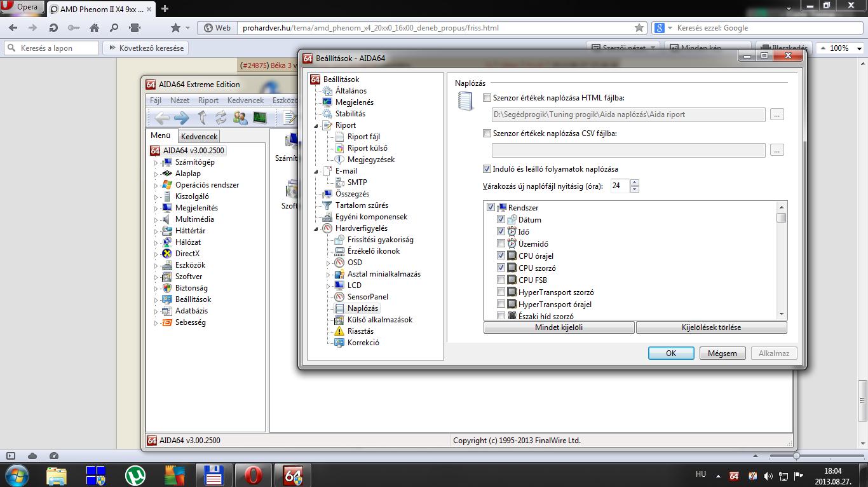Viewport: 868px width, 487px height.
Task: Check the CPU FSB checkbox
Action: 501,280
